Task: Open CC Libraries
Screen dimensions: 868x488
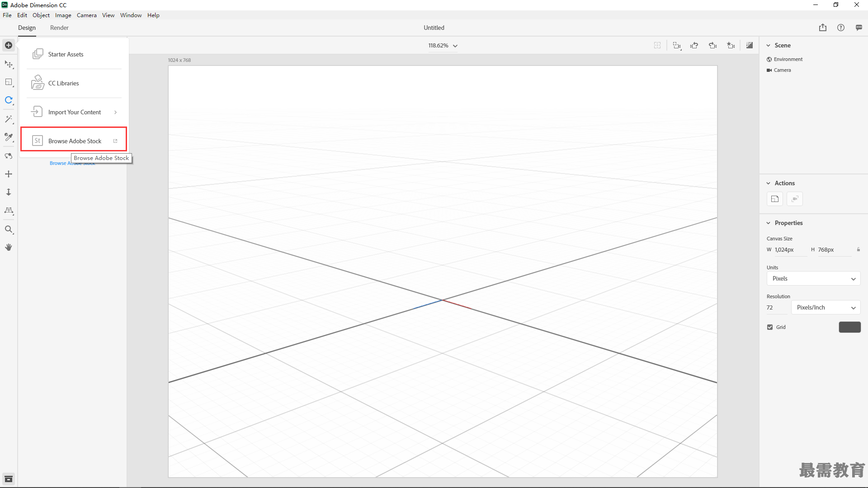Action: [74, 83]
